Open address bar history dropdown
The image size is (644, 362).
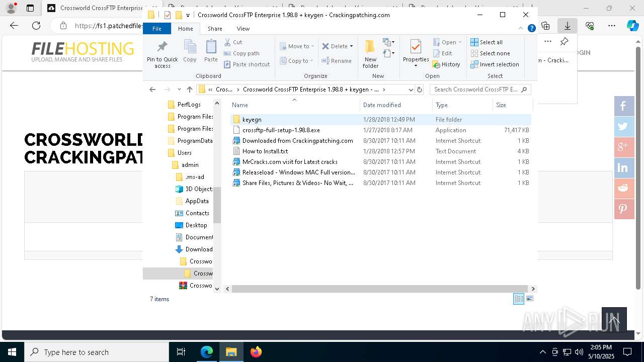(x=411, y=89)
